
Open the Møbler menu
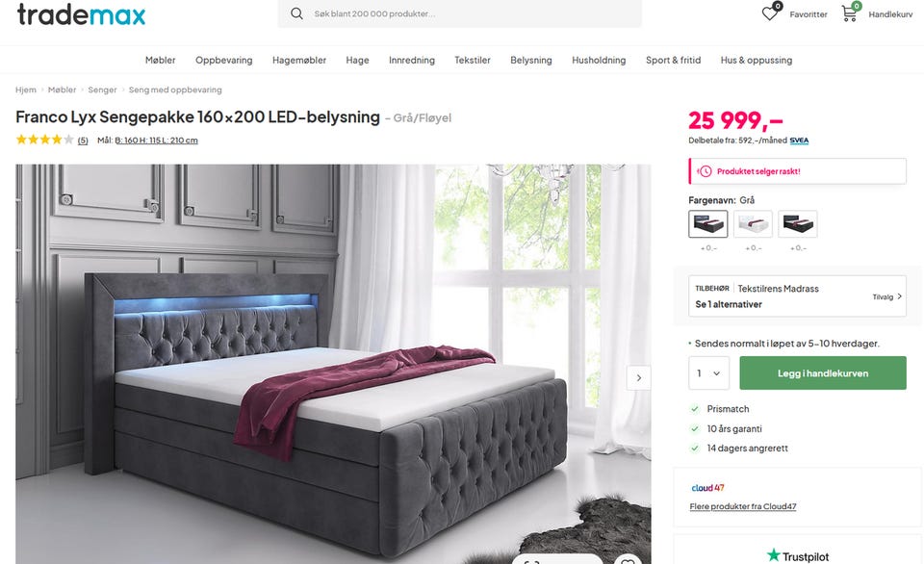point(161,60)
